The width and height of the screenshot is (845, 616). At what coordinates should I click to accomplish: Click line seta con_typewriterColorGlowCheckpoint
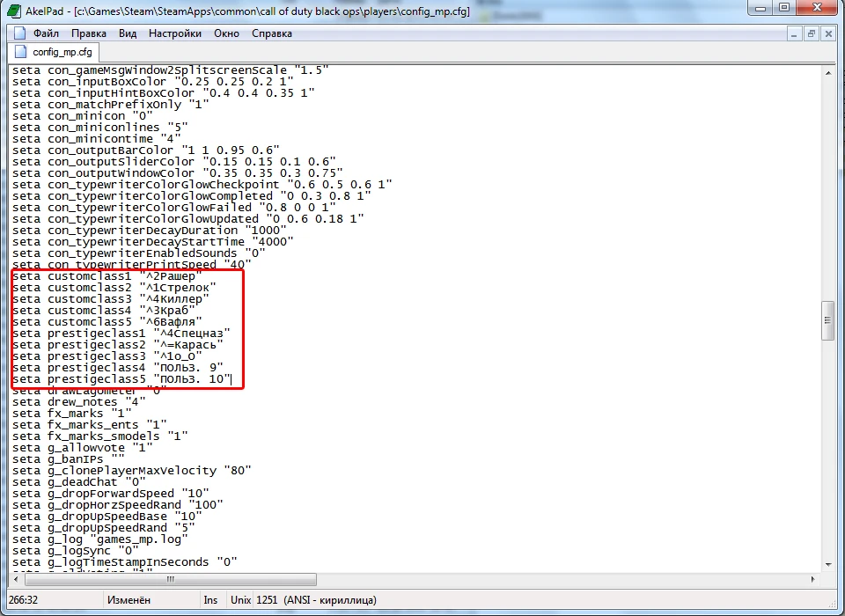pos(202,184)
